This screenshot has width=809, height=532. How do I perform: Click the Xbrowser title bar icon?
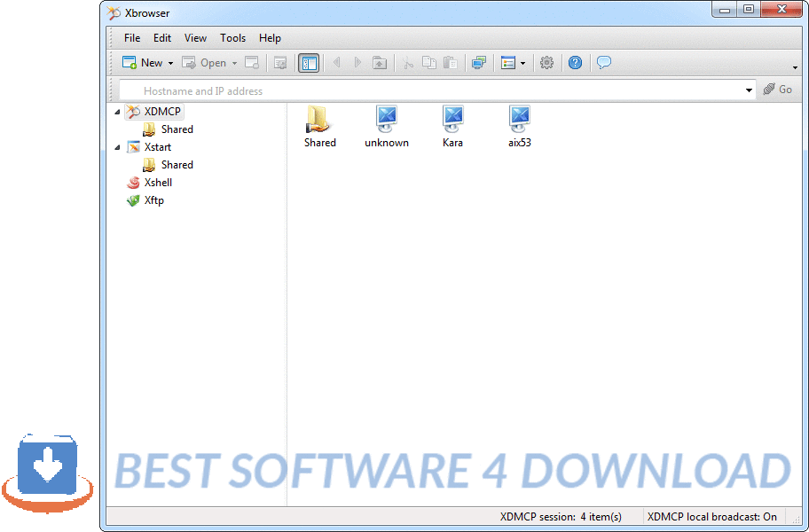(x=113, y=13)
